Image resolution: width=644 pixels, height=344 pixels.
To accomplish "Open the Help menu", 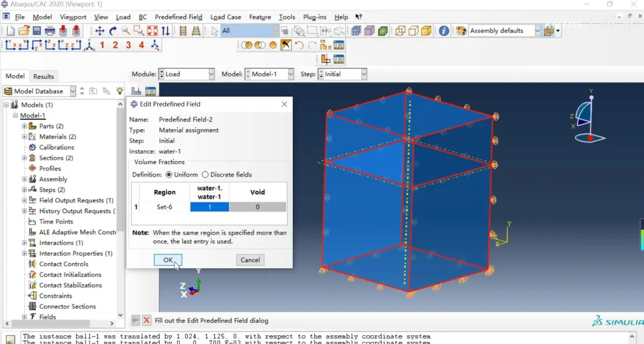I will pyautogui.click(x=341, y=17).
